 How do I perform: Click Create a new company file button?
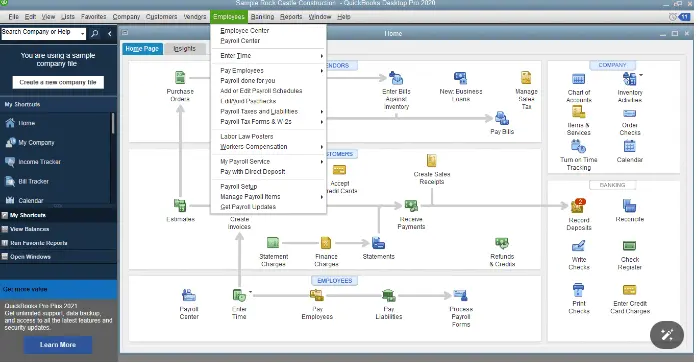coord(58,82)
